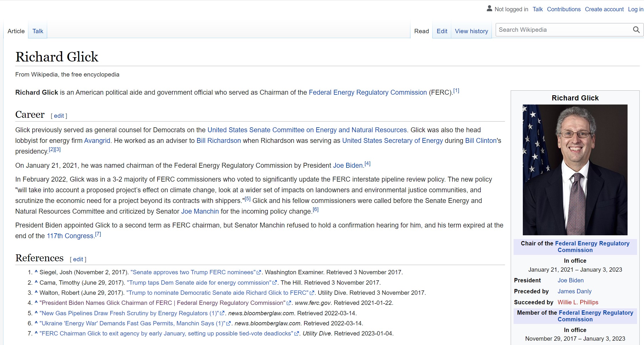This screenshot has height=345, width=644.
Task: Open "President Biden Names Glick Chairman" reference link
Action: 162,303
